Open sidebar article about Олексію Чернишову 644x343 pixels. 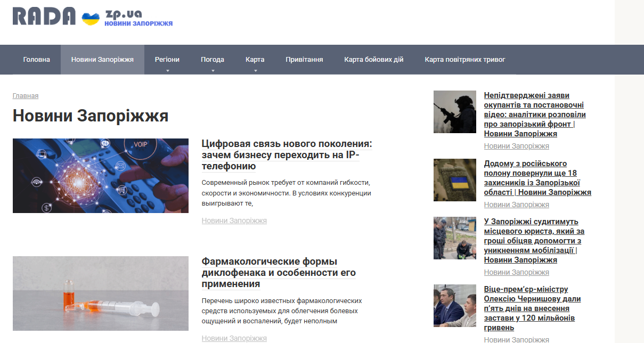click(x=533, y=308)
